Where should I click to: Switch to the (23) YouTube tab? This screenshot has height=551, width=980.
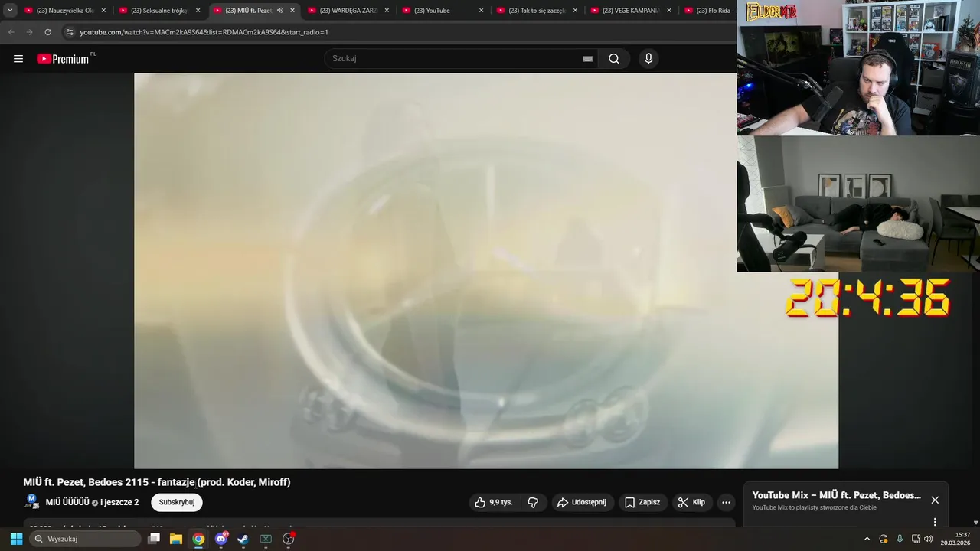tap(443, 11)
